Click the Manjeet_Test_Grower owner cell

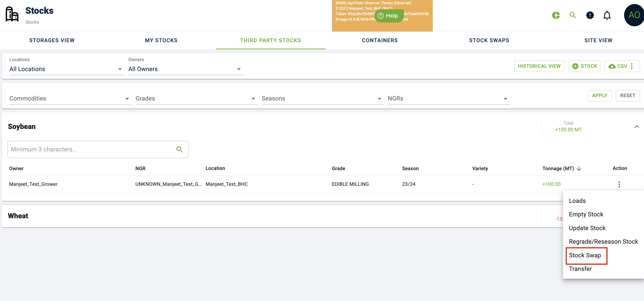(33, 184)
